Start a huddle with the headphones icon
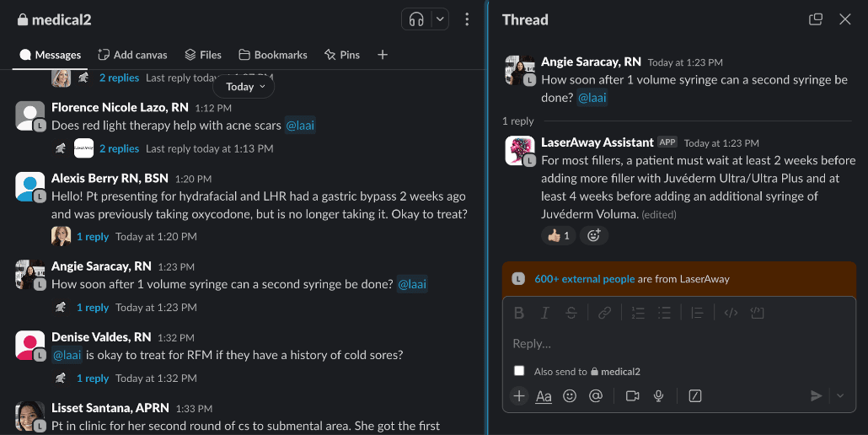The height and width of the screenshot is (435, 868). click(x=415, y=19)
